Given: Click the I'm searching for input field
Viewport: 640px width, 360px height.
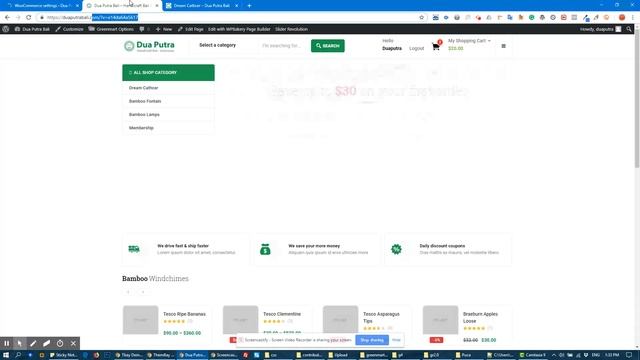Looking at the screenshot, I should point(283,46).
